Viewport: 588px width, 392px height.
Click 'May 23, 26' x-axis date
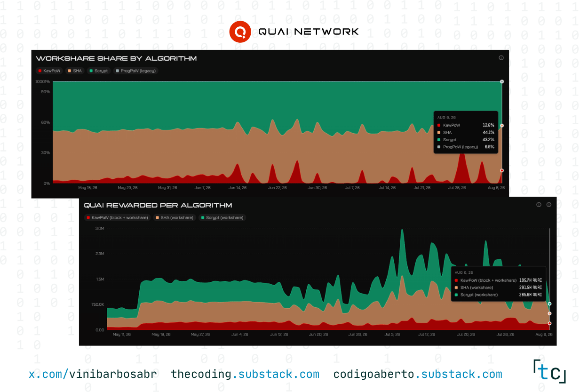pyautogui.click(x=128, y=188)
